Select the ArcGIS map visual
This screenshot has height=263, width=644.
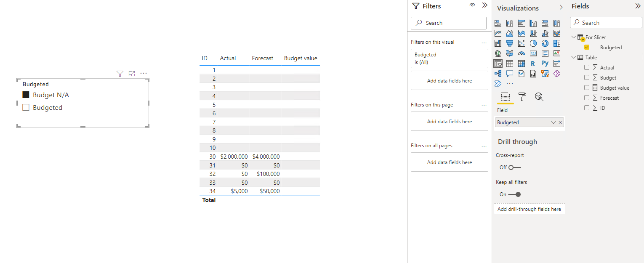point(545,74)
